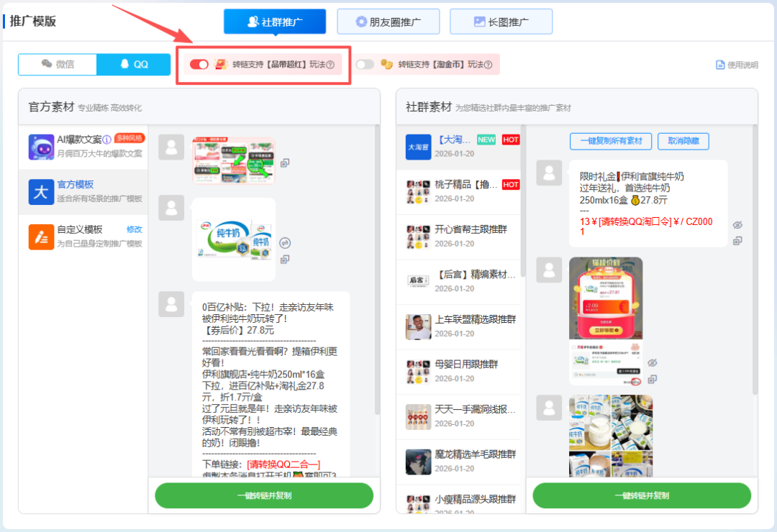The width and height of the screenshot is (777, 532).
Task: Select 上车联盟精选跟推群 group
Action: coord(459,327)
